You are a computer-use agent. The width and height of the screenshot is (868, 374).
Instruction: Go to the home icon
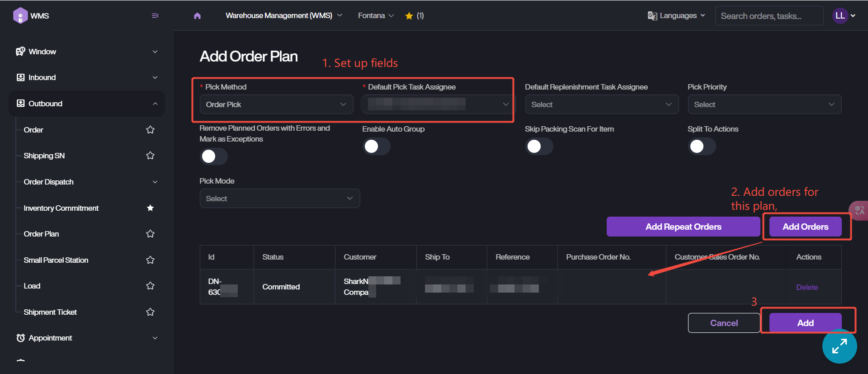click(197, 16)
